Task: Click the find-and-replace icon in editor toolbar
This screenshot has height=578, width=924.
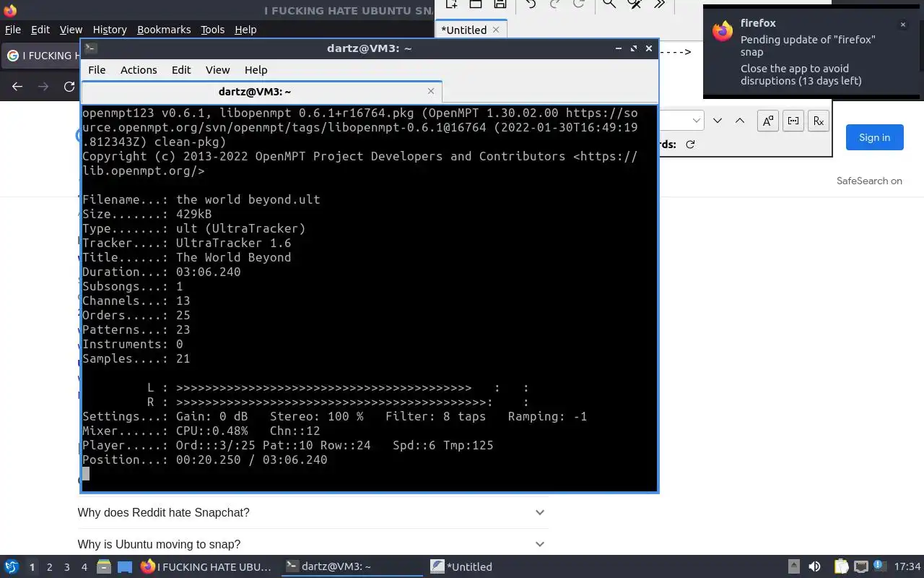Action: 635,4
